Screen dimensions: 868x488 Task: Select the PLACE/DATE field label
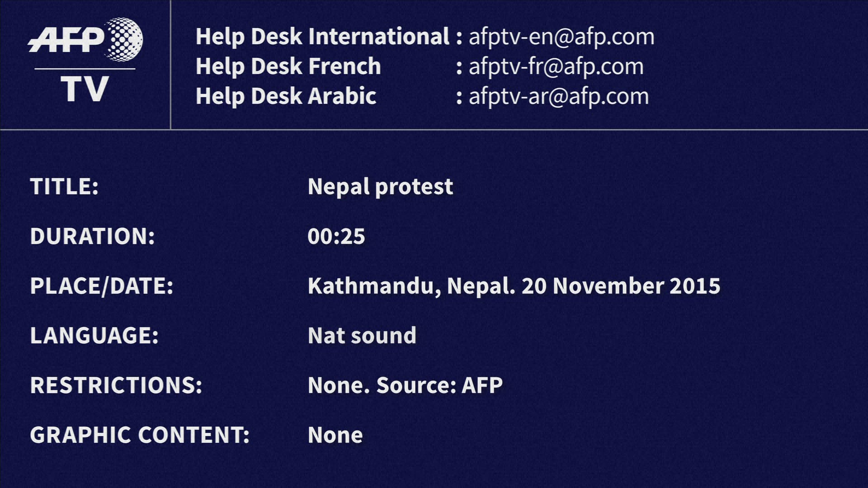coord(102,286)
